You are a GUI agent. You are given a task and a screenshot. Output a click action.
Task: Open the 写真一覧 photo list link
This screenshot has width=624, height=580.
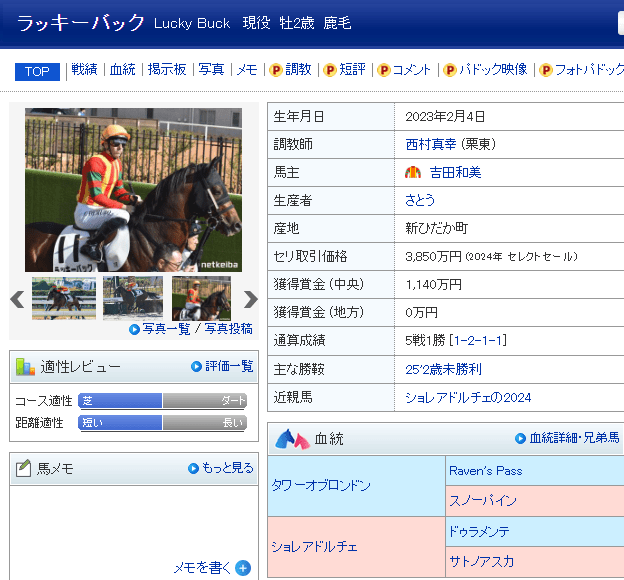coord(166,329)
